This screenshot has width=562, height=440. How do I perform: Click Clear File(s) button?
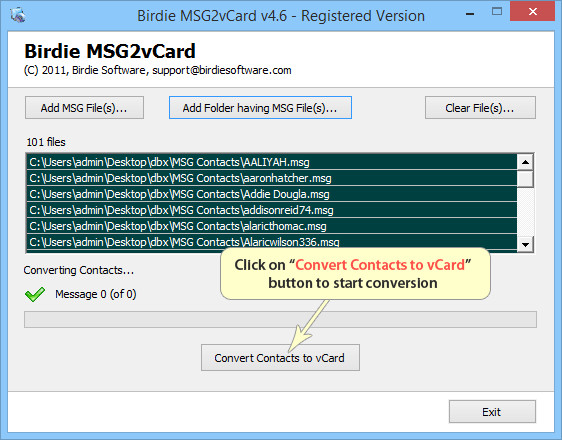(x=480, y=107)
